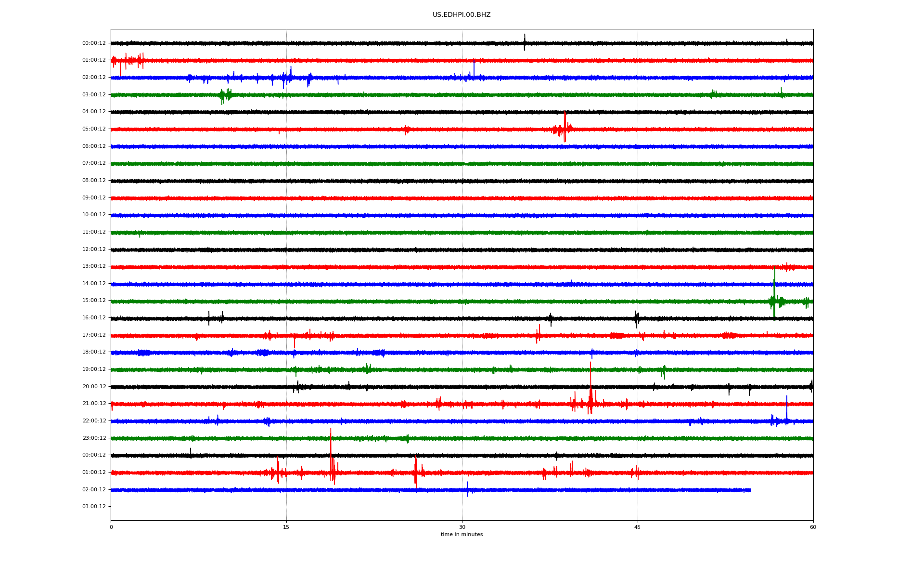The image size is (924, 578).
Task: Click the large green spike on the 15:00:12 trace
Action: point(774,294)
